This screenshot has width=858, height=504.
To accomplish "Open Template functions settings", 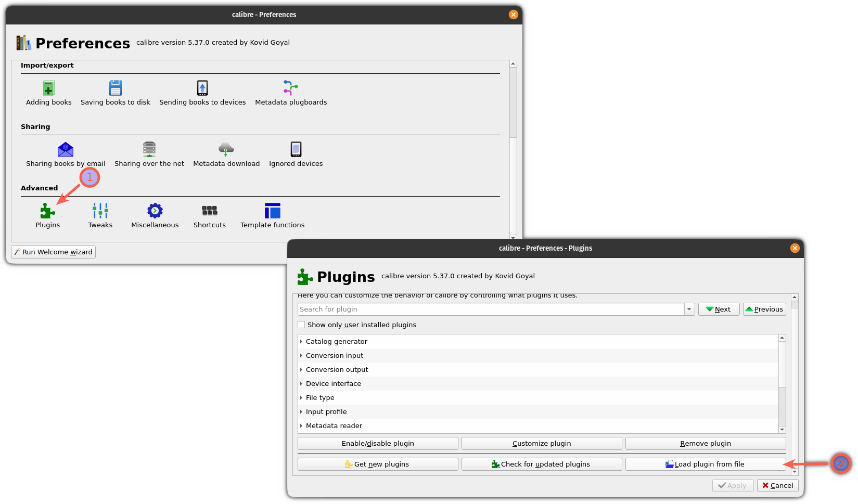I will coord(272,216).
